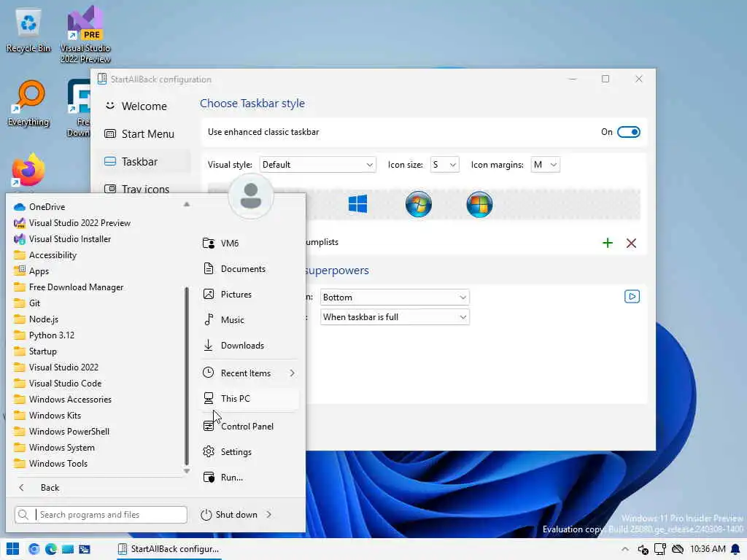Open Visual Studio 2022 Preview desktop icon
This screenshot has width=747, height=560.
pos(85,35)
